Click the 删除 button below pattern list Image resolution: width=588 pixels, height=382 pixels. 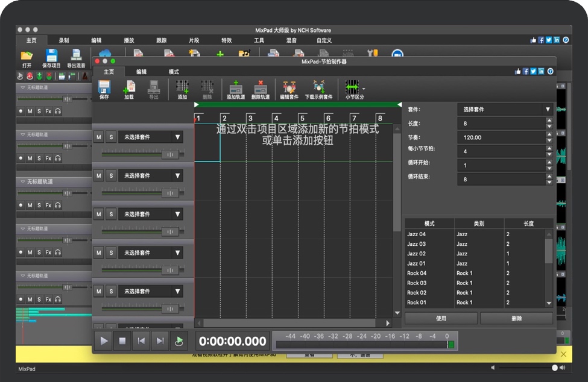516,318
